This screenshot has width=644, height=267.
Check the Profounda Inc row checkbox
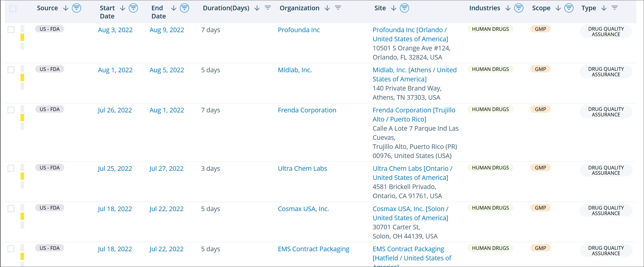11,30
